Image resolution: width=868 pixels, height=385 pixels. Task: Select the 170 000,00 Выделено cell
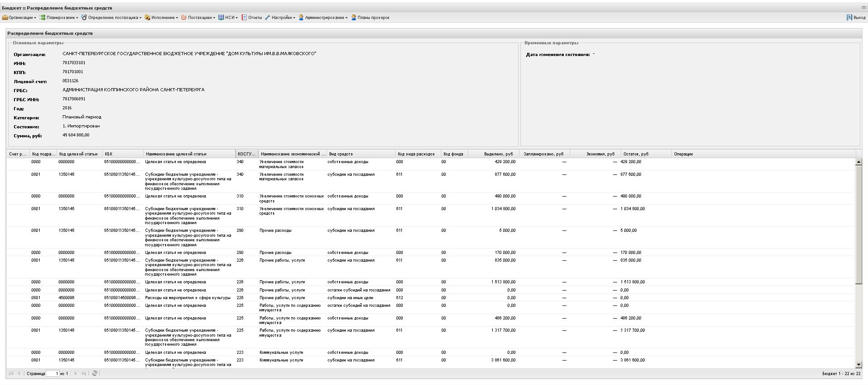(505, 253)
